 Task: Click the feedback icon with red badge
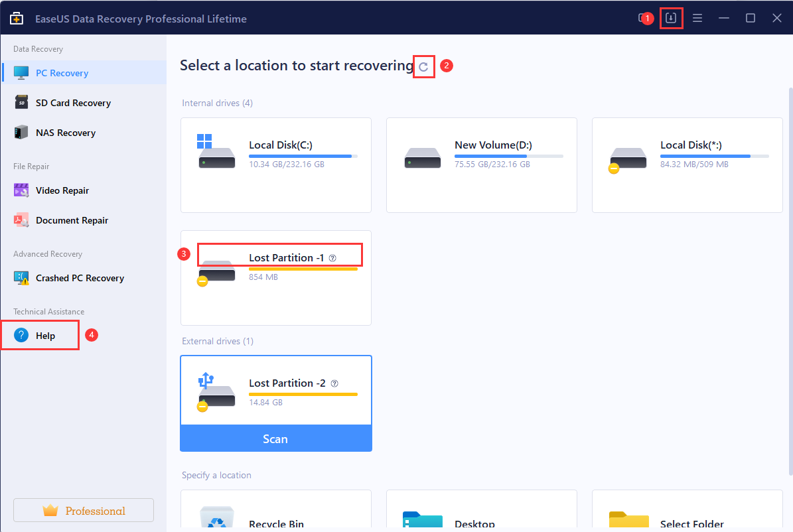pos(642,18)
